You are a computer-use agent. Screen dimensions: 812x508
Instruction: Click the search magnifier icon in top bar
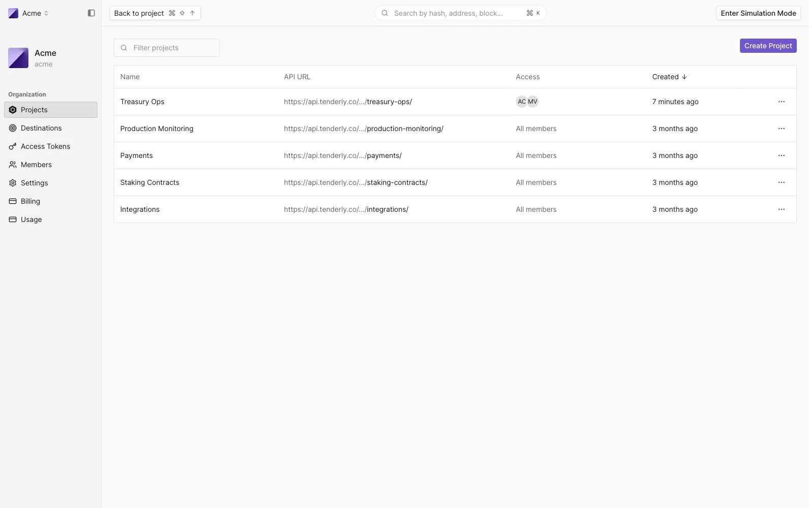[385, 13]
